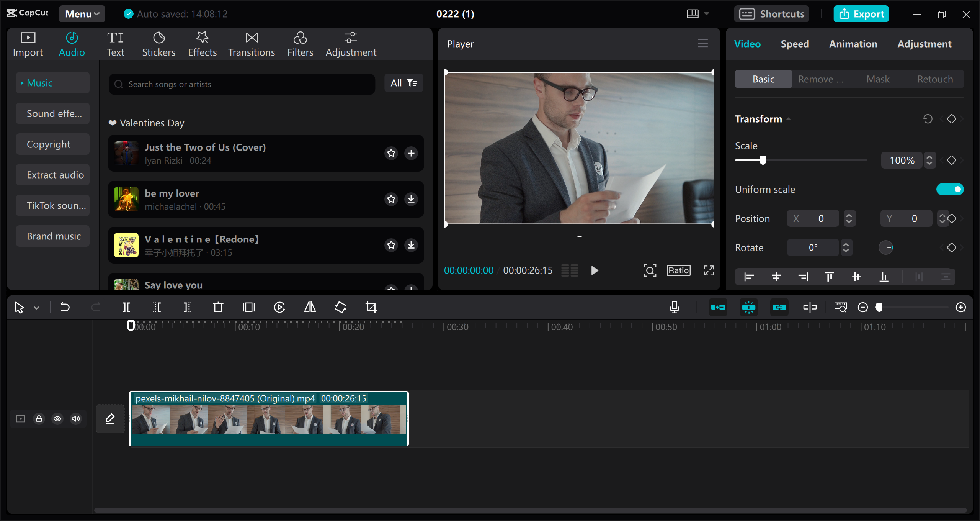Click the Export button

861,14
